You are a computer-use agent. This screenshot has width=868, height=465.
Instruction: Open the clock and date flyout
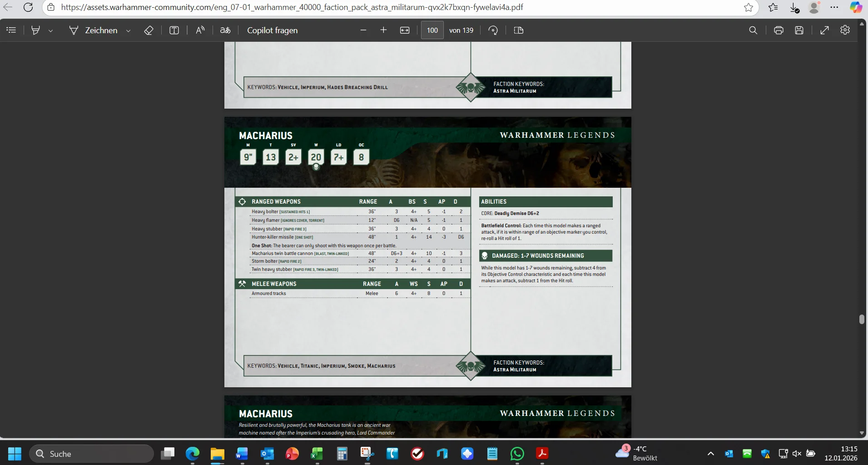[841, 453]
